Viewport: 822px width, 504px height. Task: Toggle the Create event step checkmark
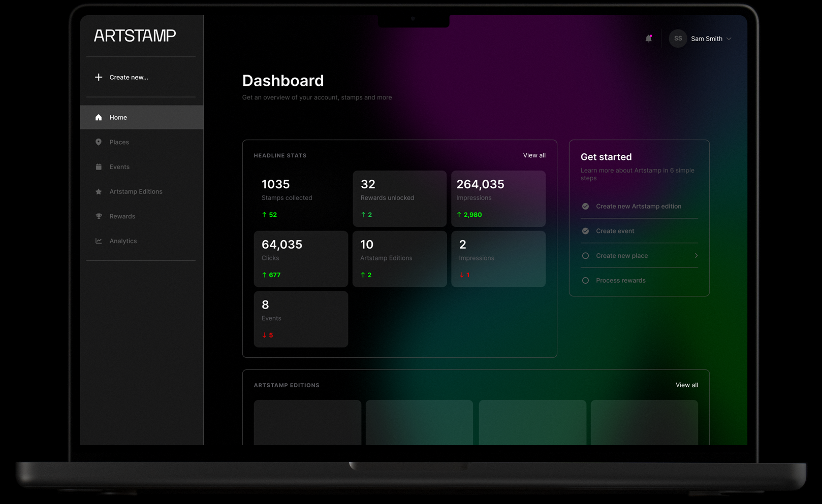pos(585,231)
